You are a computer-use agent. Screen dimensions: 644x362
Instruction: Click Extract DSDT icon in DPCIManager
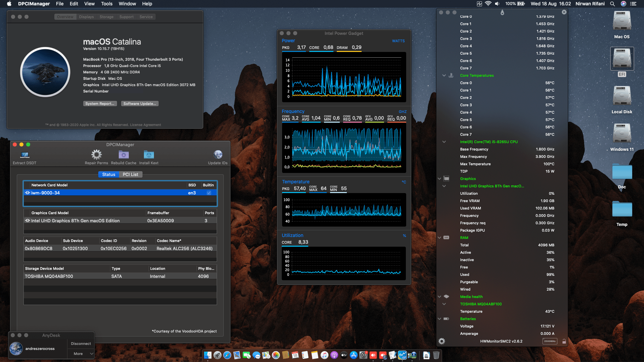tap(25, 155)
